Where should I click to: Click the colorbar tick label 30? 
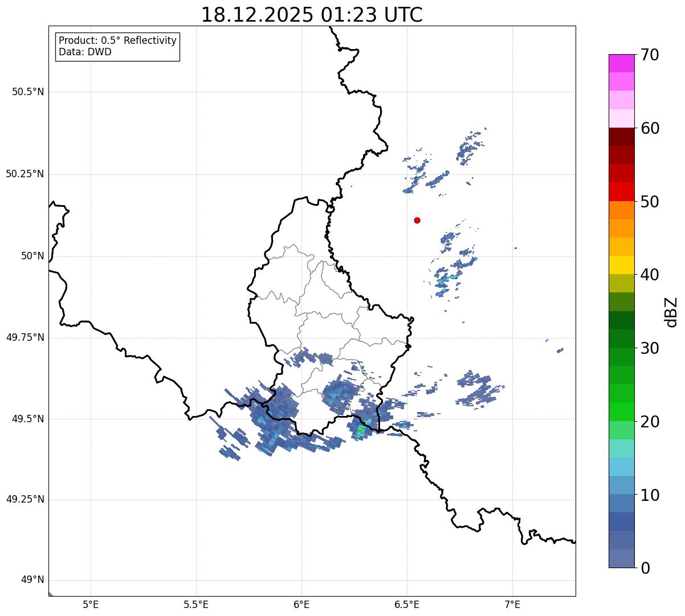tap(650, 348)
